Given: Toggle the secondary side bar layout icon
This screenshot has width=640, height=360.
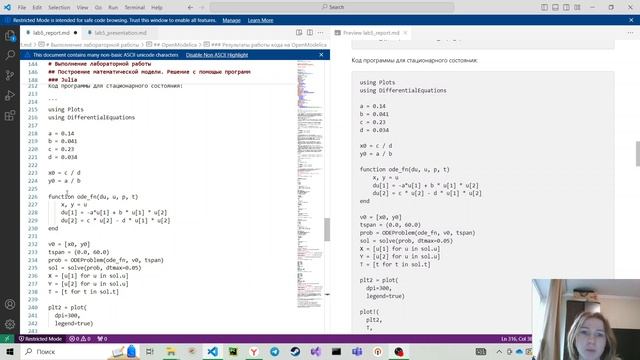Looking at the screenshot, I should tap(567, 7).
